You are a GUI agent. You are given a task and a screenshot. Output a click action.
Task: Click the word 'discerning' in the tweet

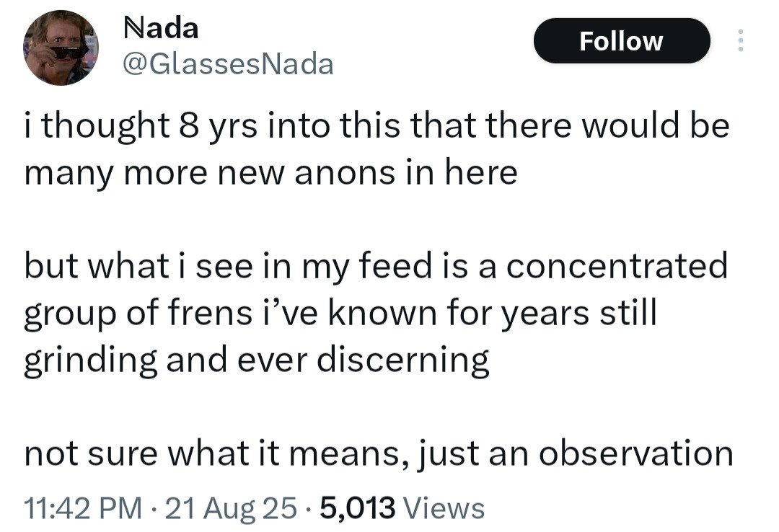[x=405, y=360]
